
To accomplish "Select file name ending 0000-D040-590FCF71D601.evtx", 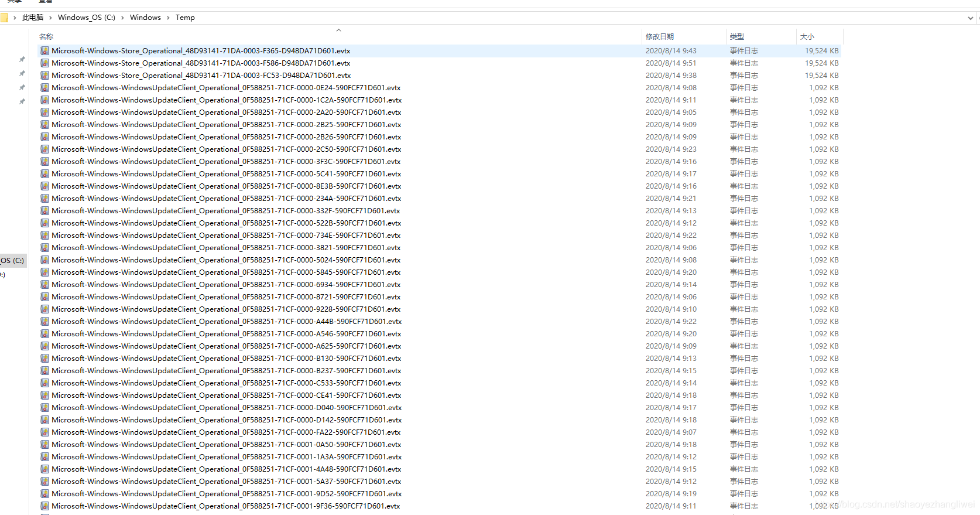I will 227,408.
